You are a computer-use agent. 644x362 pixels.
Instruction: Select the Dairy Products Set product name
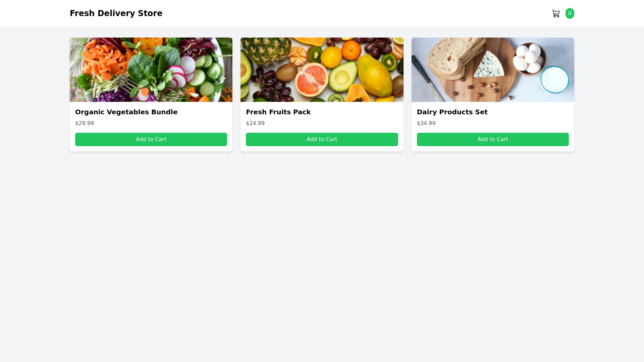[x=452, y=112]
